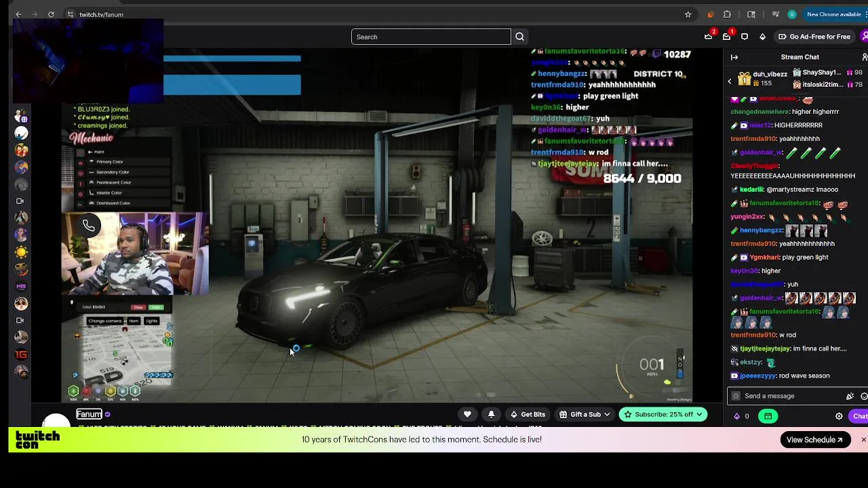The height and width of the screenshot is (488, 868).
Task: Click username kedariii in chat
Action: (x=751, y=190)
